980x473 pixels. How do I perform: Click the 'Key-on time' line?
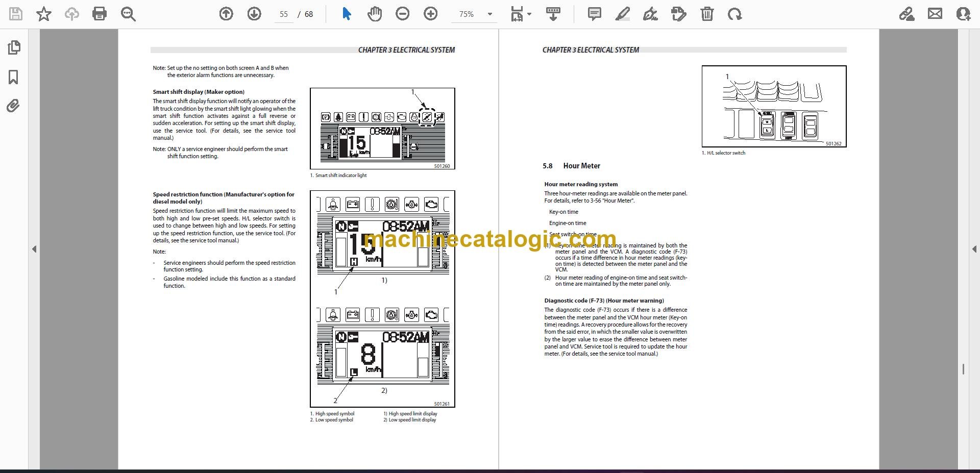[563, 212]
